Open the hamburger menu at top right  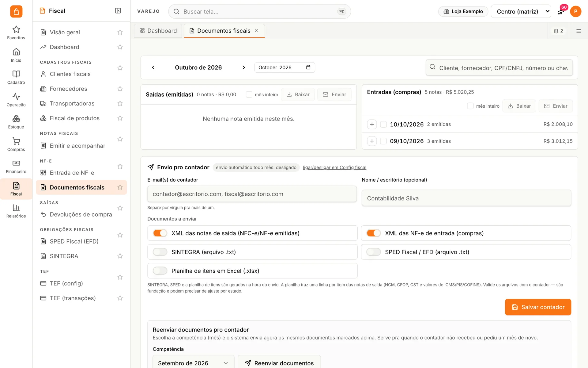pos(579,31)
